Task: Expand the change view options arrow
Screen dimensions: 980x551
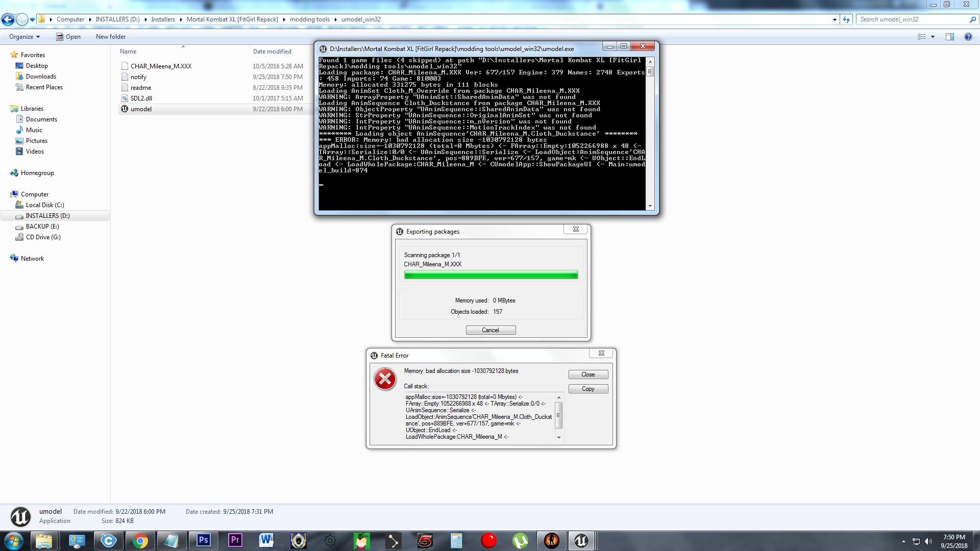Action: (x=933, y=37)
